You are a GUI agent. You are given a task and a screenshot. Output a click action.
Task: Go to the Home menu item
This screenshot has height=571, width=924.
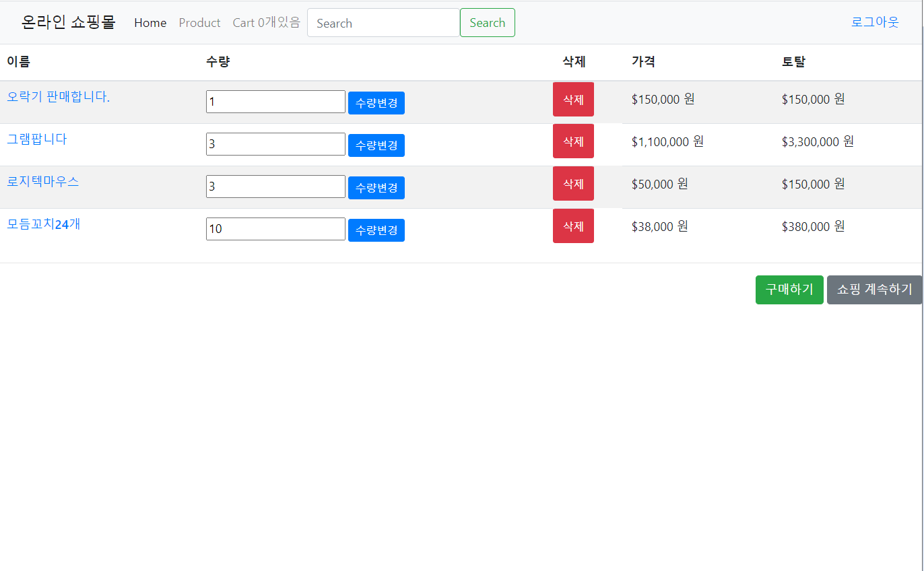[x=150, y=23]
